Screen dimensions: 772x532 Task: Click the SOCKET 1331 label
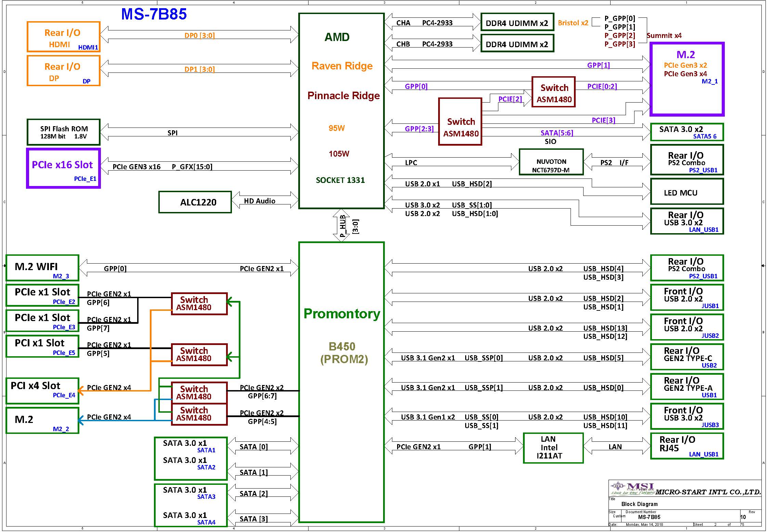click(x=340, y=180)
